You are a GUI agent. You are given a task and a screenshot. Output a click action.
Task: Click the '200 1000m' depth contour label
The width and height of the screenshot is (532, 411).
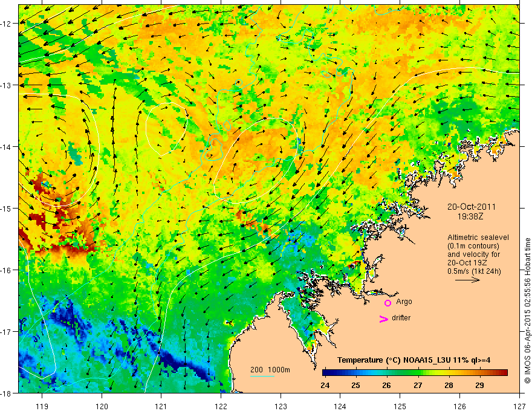pos(270,370)
